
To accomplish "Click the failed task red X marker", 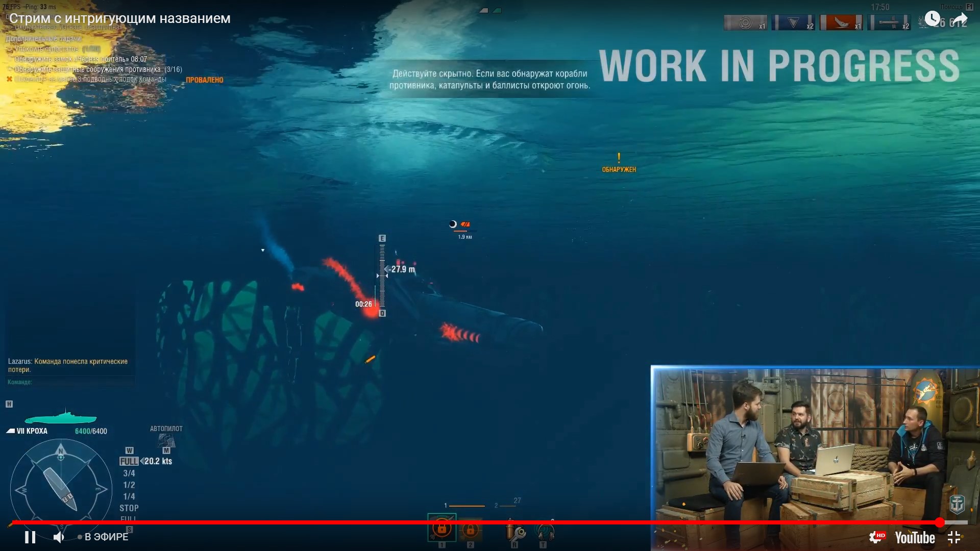I will click(x=9, y=79).
